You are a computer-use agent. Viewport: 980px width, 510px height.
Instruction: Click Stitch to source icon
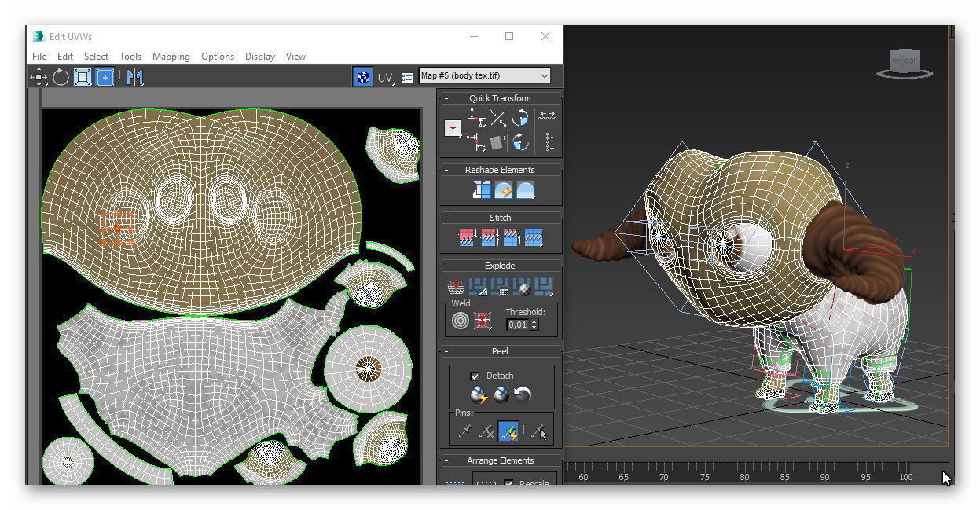click(511, 237)
